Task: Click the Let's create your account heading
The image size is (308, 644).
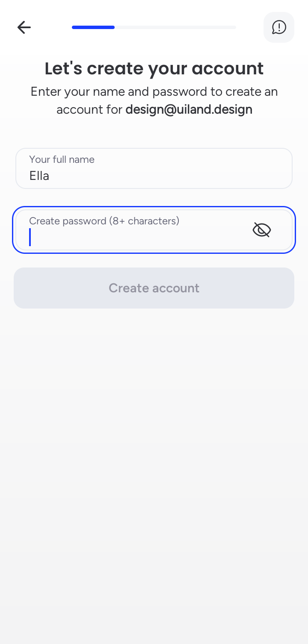Action: pyautogui.click(x=154, y=68)
